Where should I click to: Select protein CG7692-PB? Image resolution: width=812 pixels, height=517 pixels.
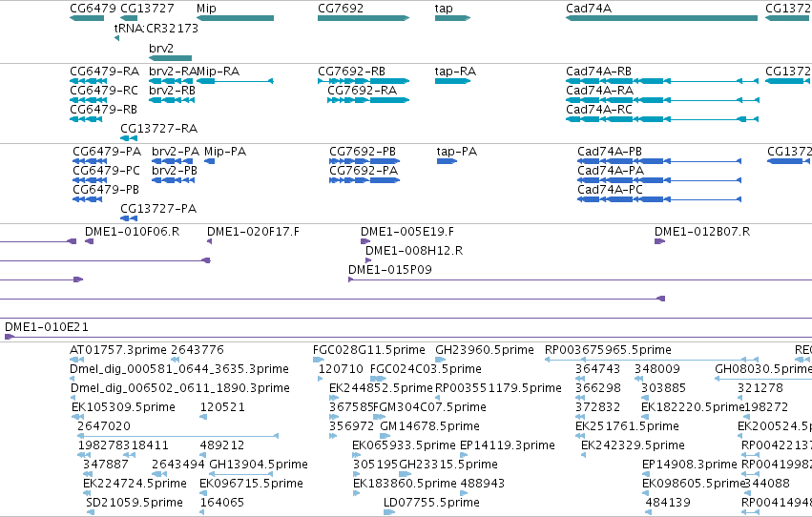pyautogui.click(x=364, y=161)
